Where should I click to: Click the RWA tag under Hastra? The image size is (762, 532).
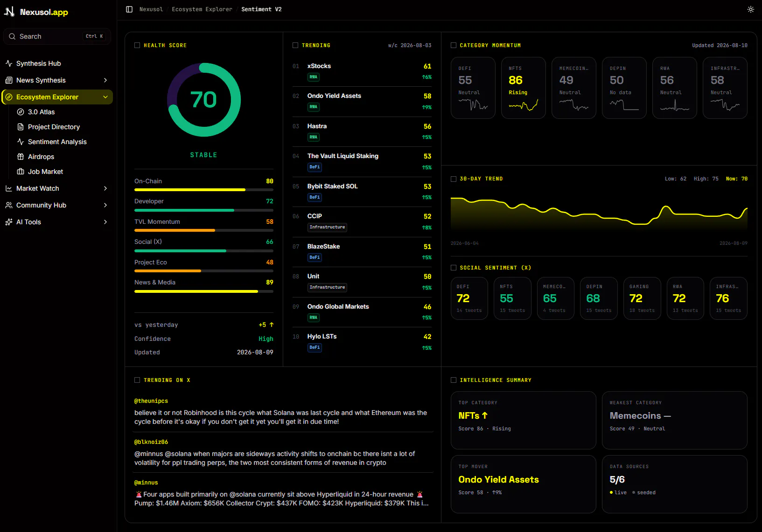[313, 137]
